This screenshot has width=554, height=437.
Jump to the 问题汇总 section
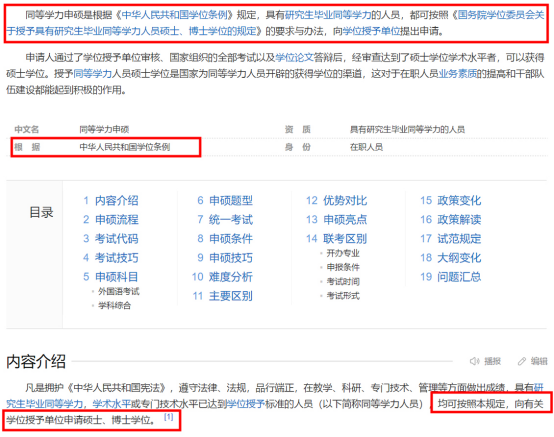coord(459,277)
